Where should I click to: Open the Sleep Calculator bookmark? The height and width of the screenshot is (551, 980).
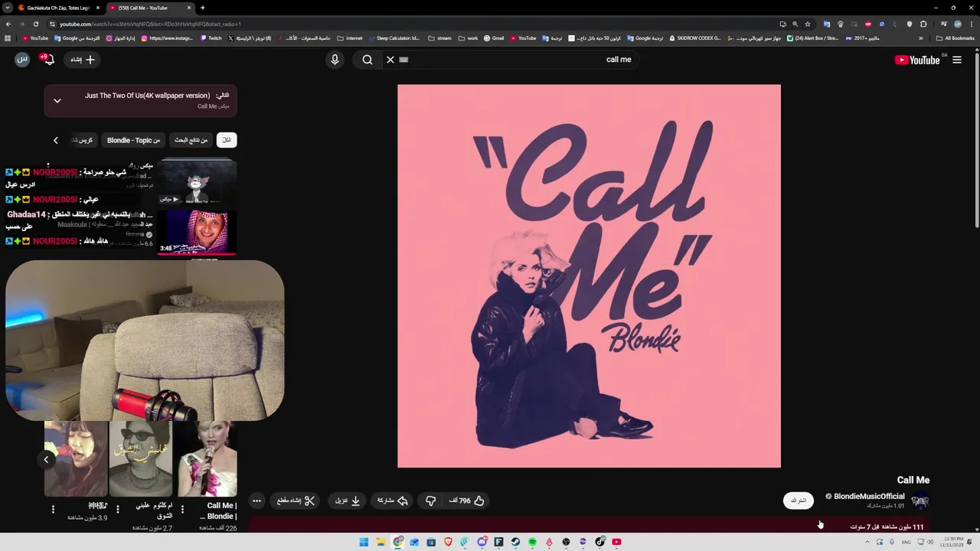(394, 37)
